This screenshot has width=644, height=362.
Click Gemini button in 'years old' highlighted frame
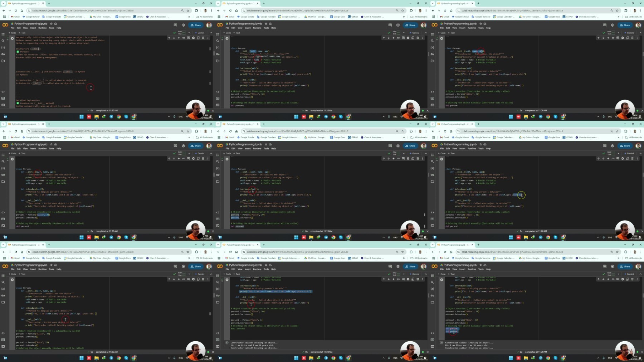[x=629, y=153]
